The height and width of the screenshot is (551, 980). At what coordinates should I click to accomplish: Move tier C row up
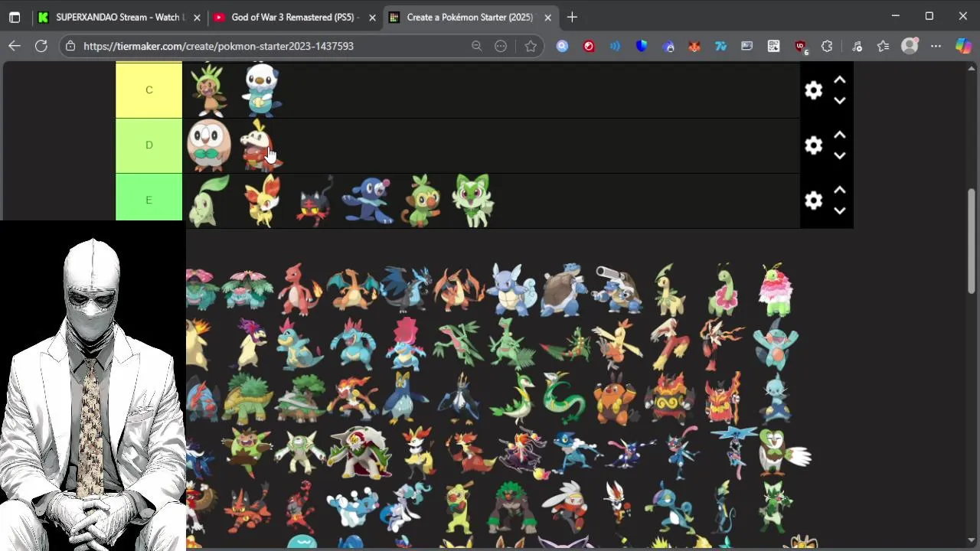click(839, 80)
